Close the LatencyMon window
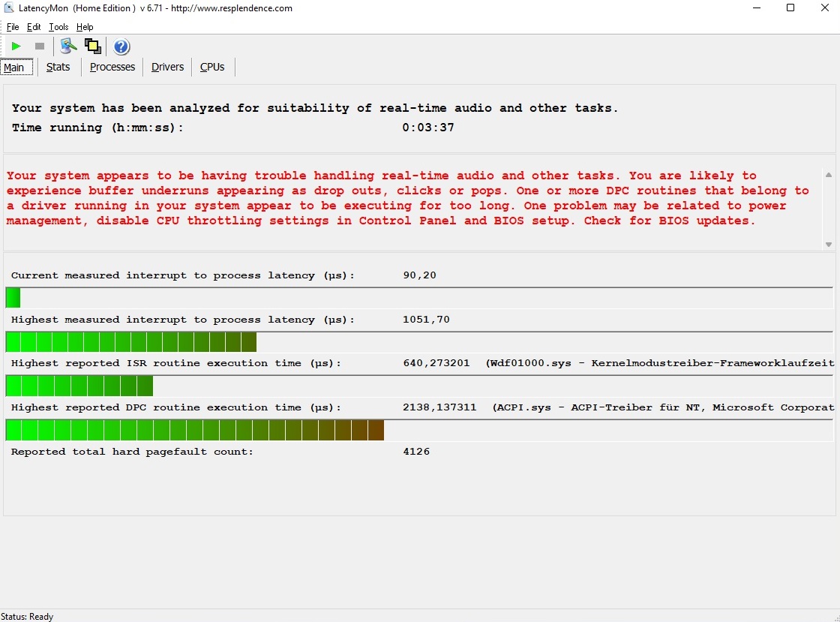The image size is (840, 622). (825, 8)
